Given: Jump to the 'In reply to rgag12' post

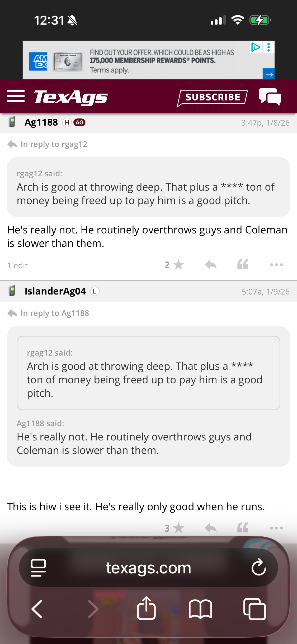Looking at the screenshot, I should (x=54, y=144).
